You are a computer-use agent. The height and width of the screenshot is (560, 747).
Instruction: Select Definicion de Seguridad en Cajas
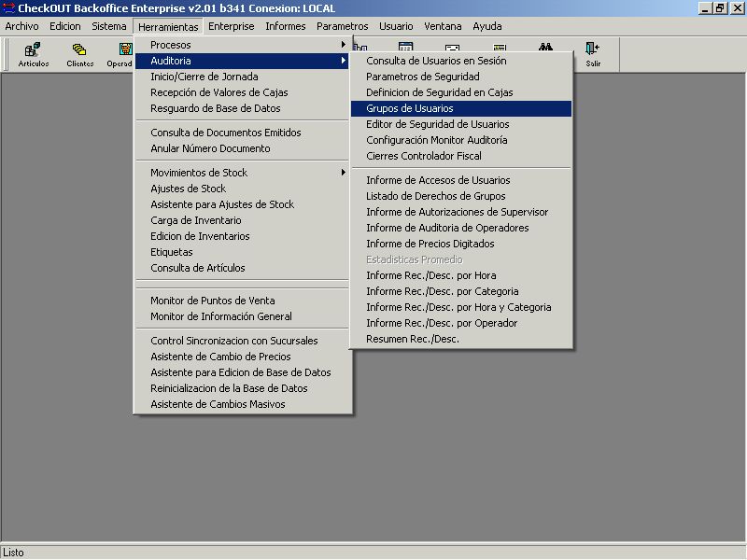[461, 92]
